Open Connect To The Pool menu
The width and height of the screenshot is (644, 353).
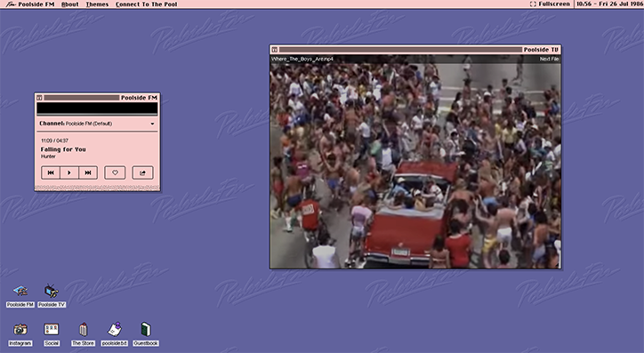(x=146, y=4)
